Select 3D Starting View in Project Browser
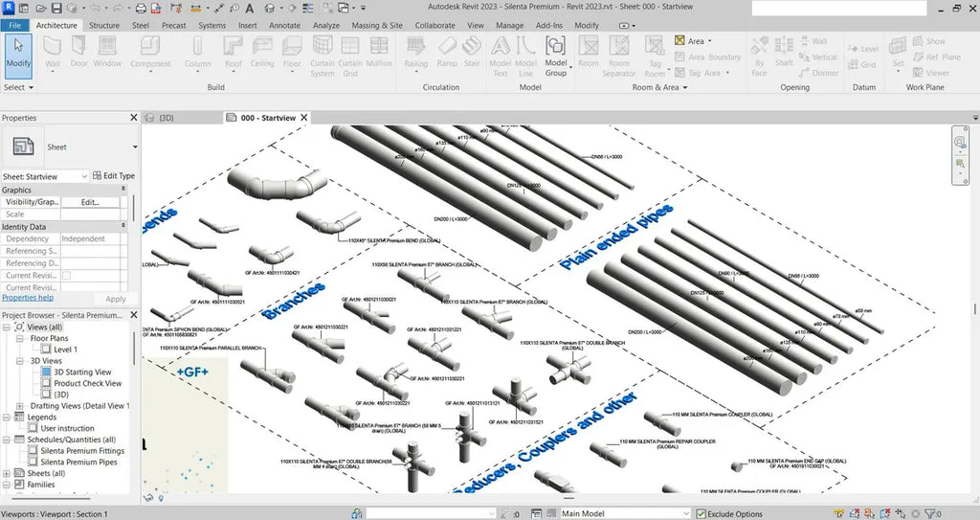This screenshot has height=520, width=980. pyautogui.click(x=82, y=373)
